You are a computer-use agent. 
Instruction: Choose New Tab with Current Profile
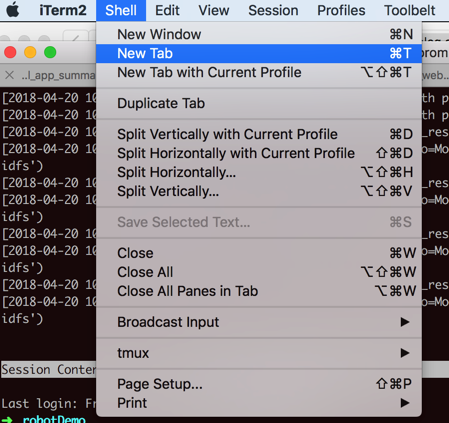259,72
